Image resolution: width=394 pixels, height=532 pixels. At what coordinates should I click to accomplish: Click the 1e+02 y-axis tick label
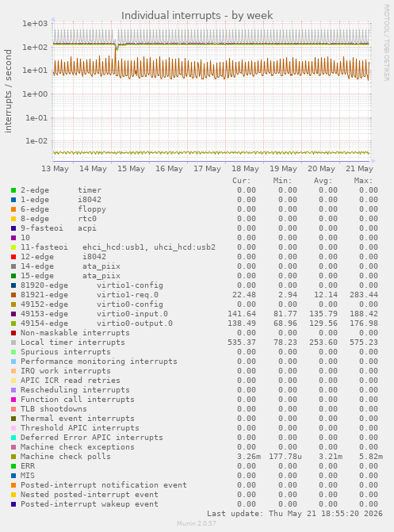pyautogui.click(x=36, y=47)
